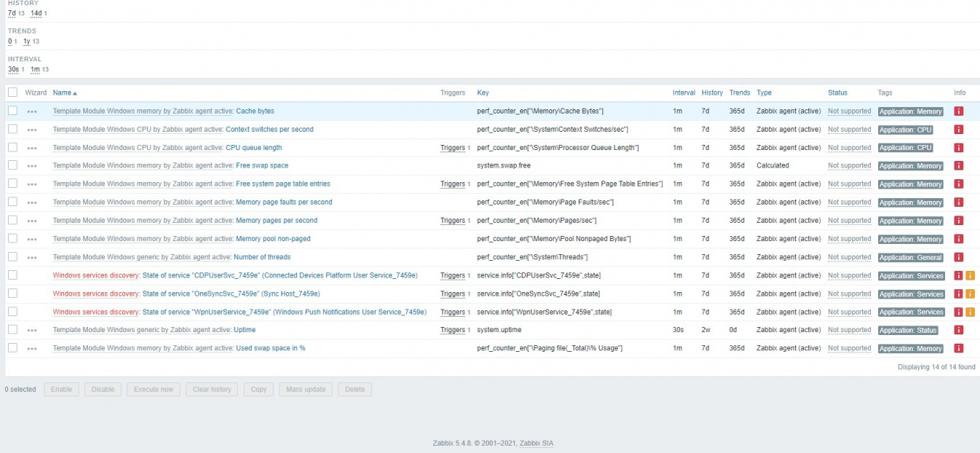Click red info icon on Uptime row
980x453 pixels.
pyautogui.click(x=958, y=330)
